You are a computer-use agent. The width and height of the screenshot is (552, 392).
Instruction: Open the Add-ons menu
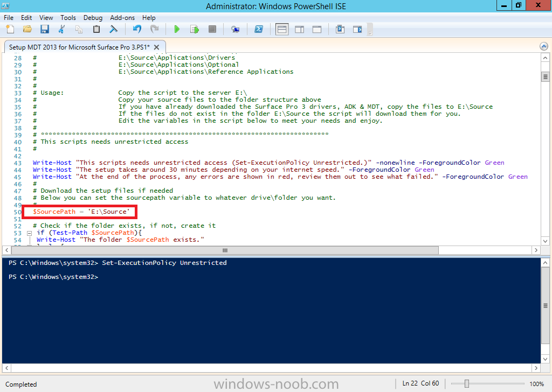pos(122,18)
